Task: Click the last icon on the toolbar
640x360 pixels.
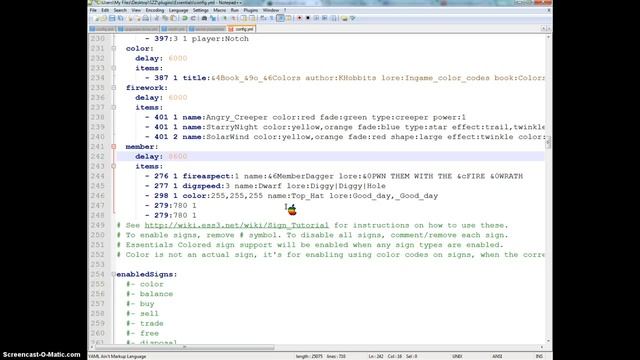Action: [353, 18]
